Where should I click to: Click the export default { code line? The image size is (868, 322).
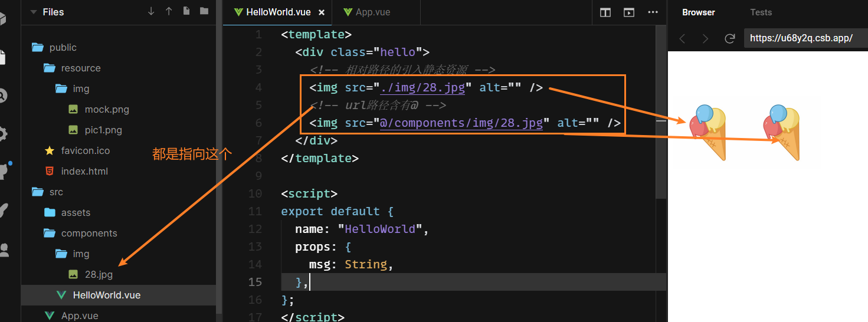(337, 211)
